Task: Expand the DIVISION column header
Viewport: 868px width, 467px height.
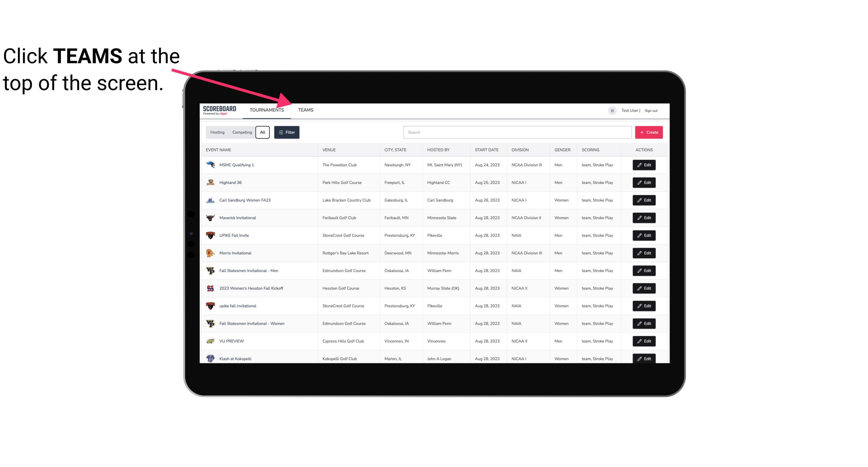Action: pyautogui.click(x=520, y=149)
